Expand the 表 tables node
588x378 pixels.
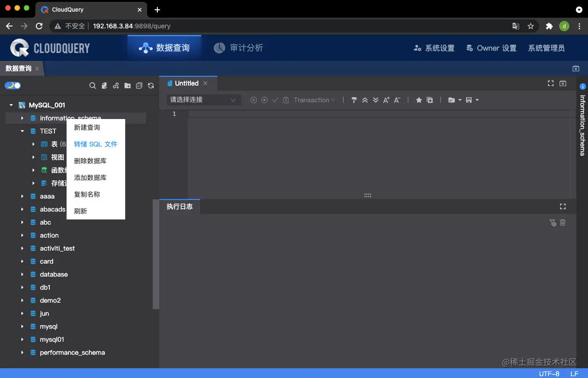click(x=34, y=144)
